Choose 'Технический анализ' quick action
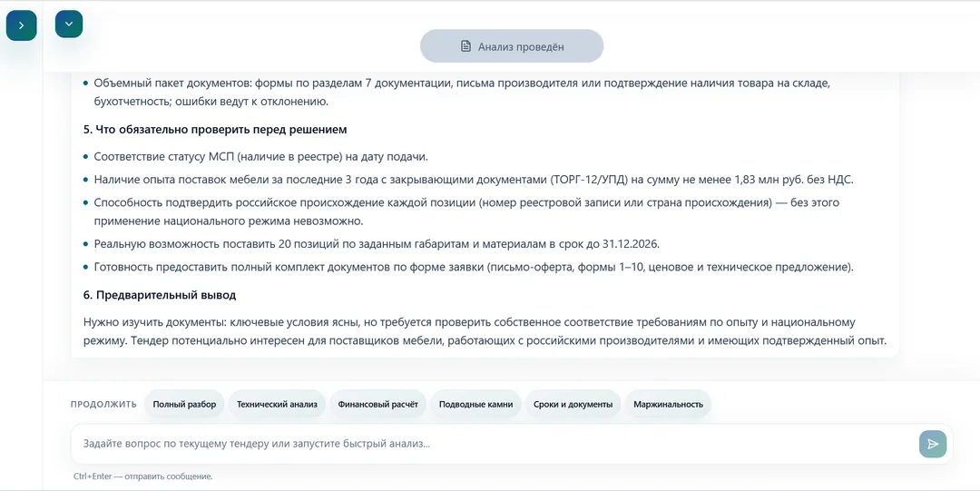Viewport: 980px width, 491px height. 277,404
